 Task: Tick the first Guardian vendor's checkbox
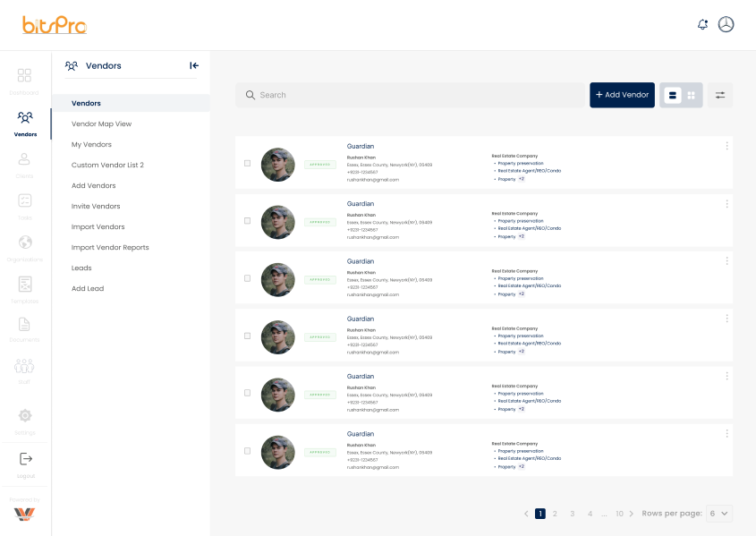coord(247,164)
